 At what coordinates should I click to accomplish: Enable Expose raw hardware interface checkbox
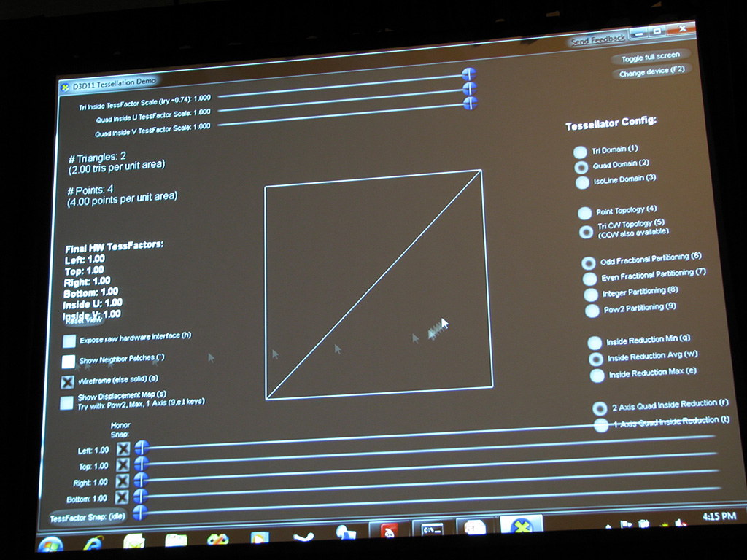click(69, 341)
